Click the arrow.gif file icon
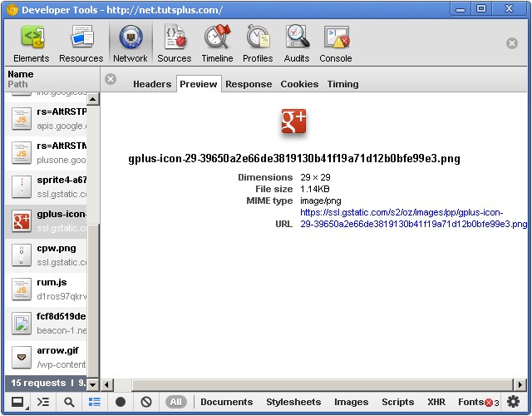The width and height of the screenshot is (532, 416). coord(22,357)
